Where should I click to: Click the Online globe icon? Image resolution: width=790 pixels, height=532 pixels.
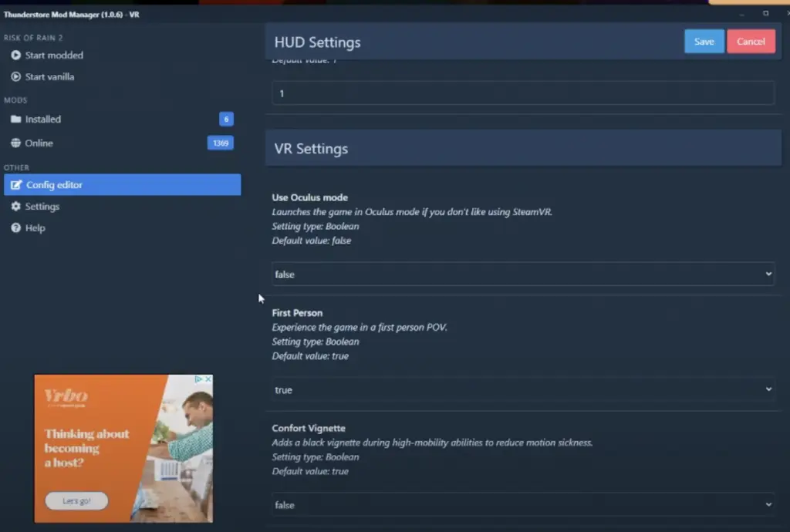coord(15,143)
